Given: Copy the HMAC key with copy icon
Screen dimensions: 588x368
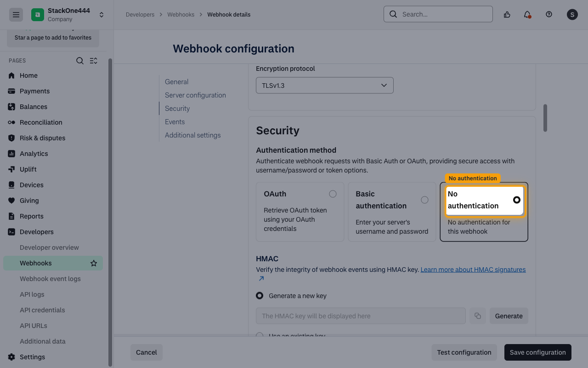Looking at the screenshot, I should click(x=478, y=316).
